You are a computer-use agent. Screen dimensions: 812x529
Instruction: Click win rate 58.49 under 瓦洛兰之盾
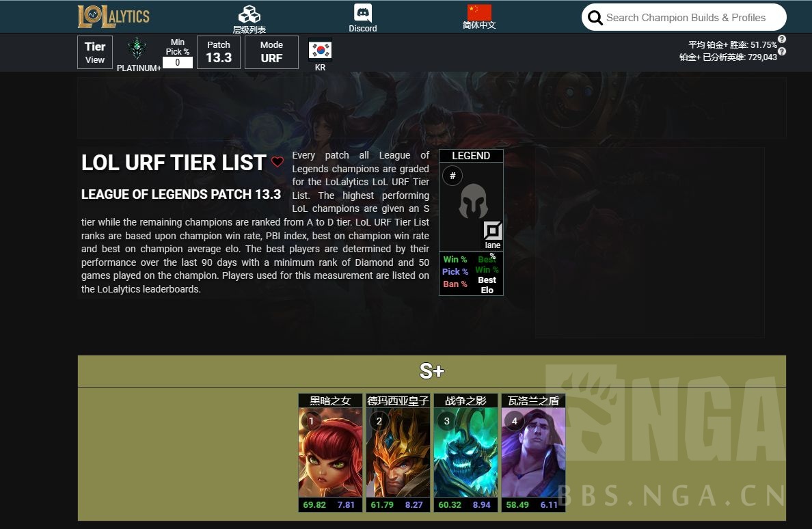pyautogui.click(x=517, y=504)
